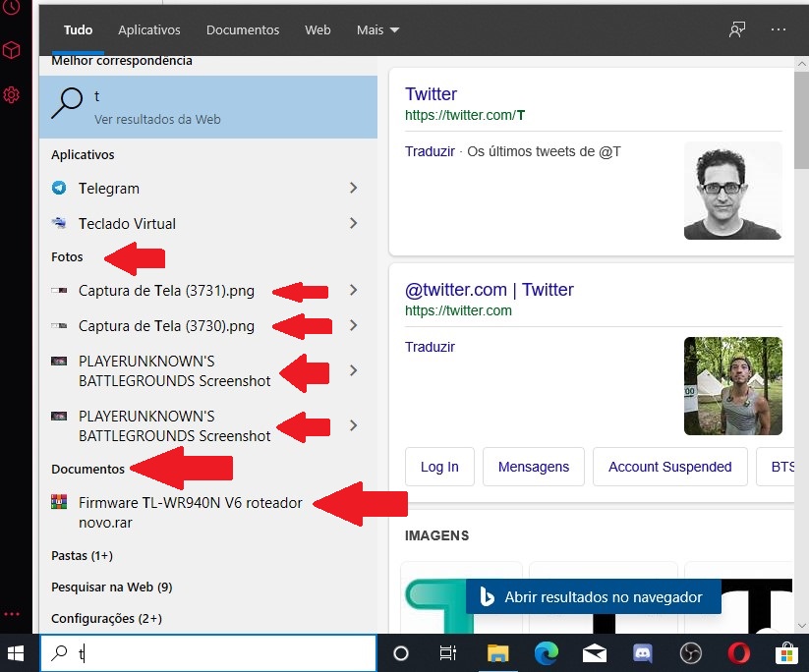Viewport: 809px width, 672px height.
Task: Switch to the Aplicativos tab
Action: tap(149, 29)
